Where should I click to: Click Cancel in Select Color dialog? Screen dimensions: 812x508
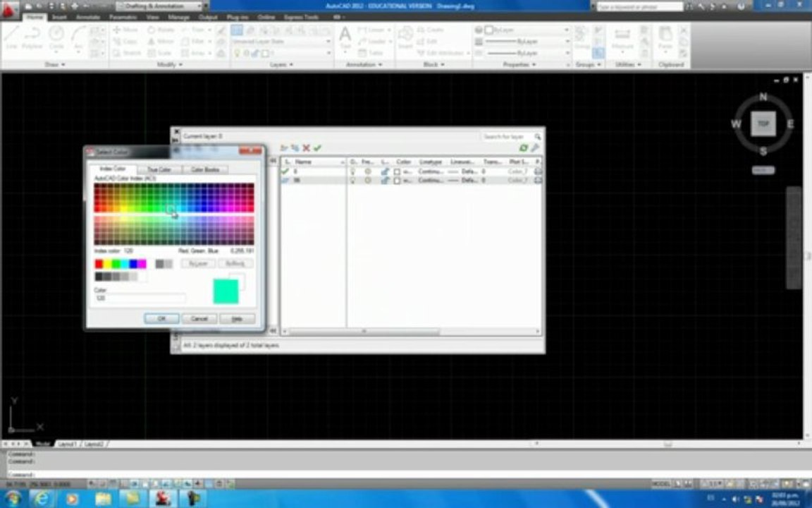point(199,319)
